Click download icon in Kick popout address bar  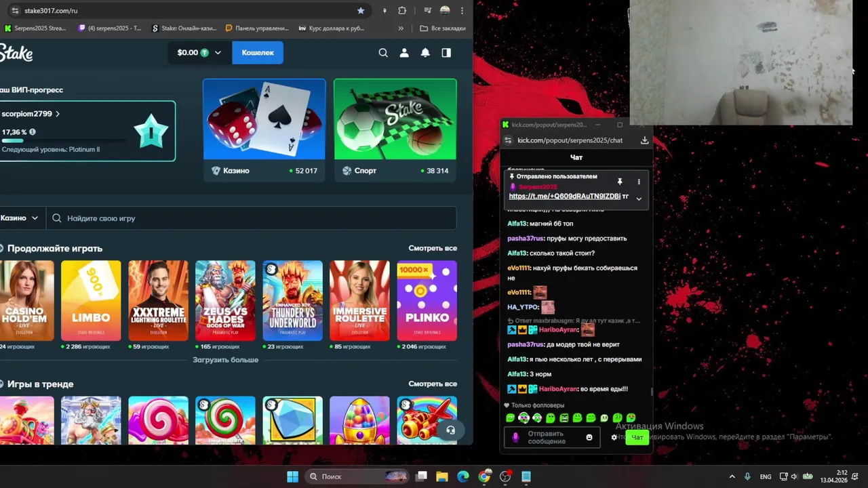(644, 140)
